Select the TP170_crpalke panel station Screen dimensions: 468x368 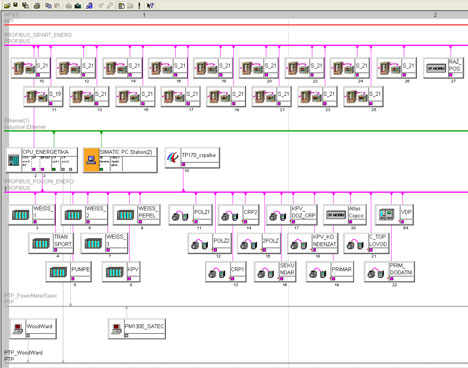click(x=192, y=158)
